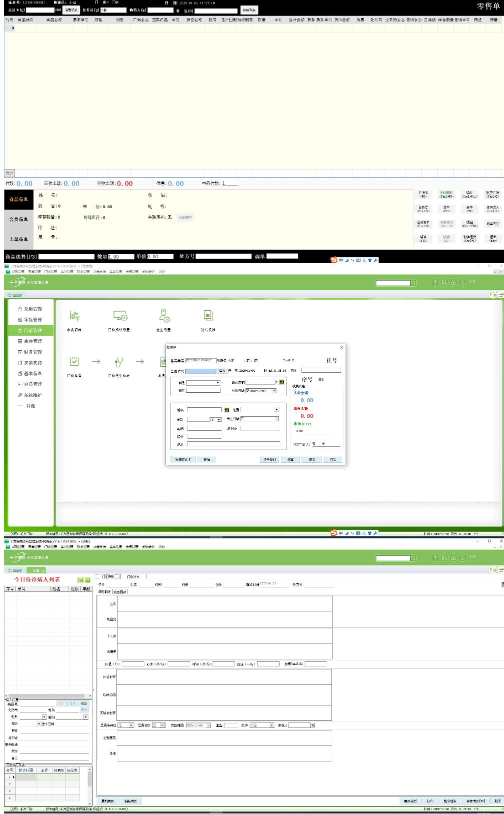Open the 收费项目 icon in navigation window

pyautogui.click(x=74, y=316)
